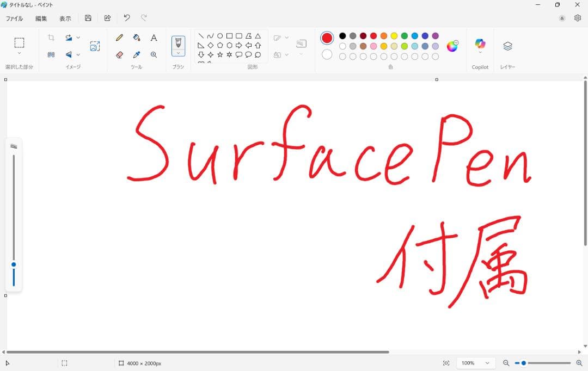
Task: Select the Fill with color bucket tool
Action: coord(137,38)
